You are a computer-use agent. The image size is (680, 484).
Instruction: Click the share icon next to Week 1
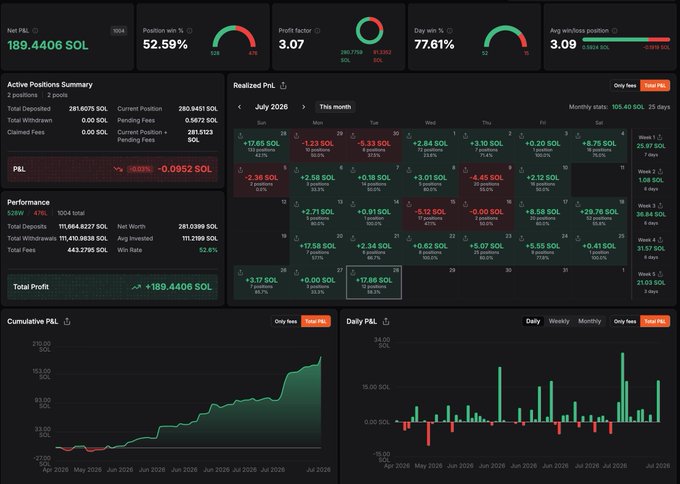(x=660, y=137)
